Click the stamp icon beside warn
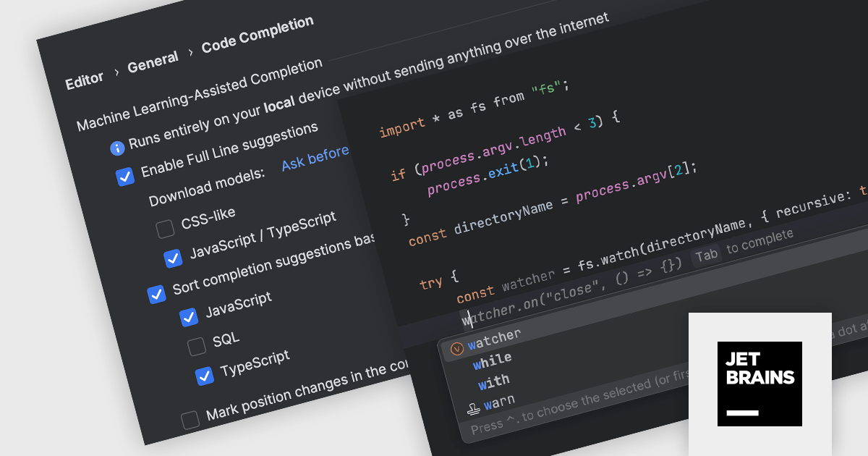Image resolution: width=868 pixels, height=456 pixels. pos(474,409)
